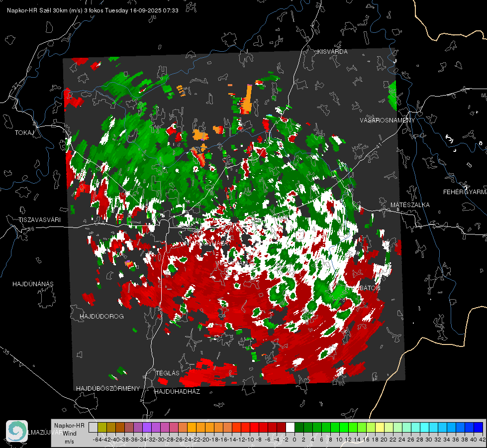Click the TÉGLÁS city label
487x448 pixels.
(168, 373)
